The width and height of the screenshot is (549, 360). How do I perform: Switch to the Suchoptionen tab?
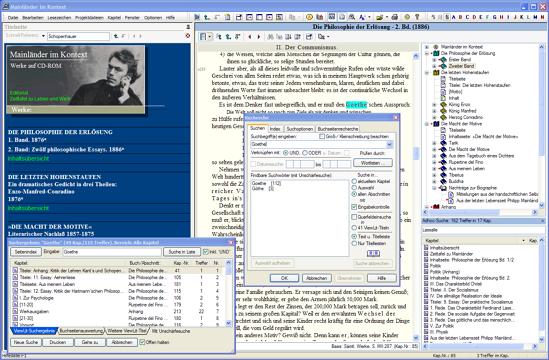click(x=299, y=129)
